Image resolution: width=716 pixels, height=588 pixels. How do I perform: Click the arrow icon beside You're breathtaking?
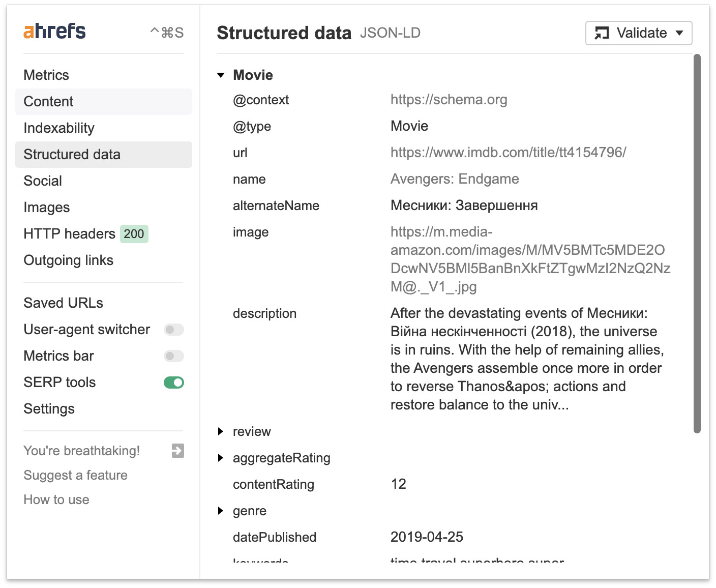[x=177, y=451]
